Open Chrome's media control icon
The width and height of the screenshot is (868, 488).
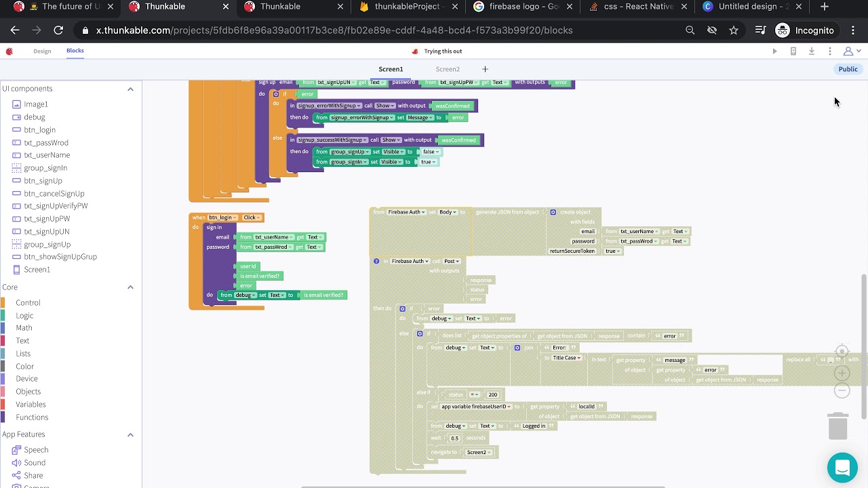click(x=760, y=30)
